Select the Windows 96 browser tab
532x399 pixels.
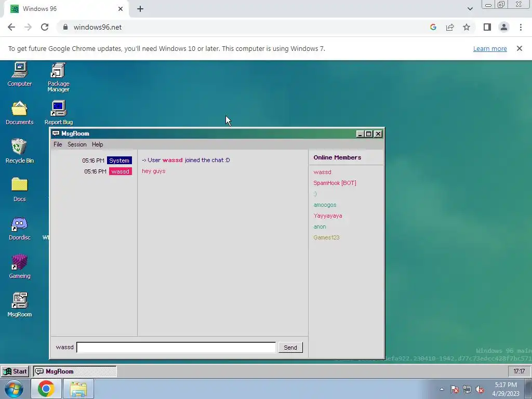pyautogui.click(x=66, y=9)
